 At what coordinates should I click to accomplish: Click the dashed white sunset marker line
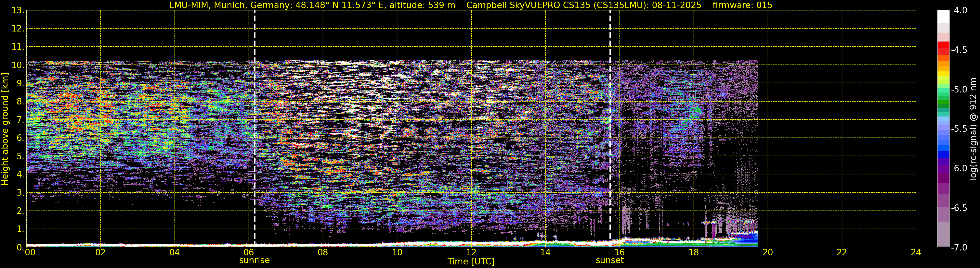click(610, 129)
